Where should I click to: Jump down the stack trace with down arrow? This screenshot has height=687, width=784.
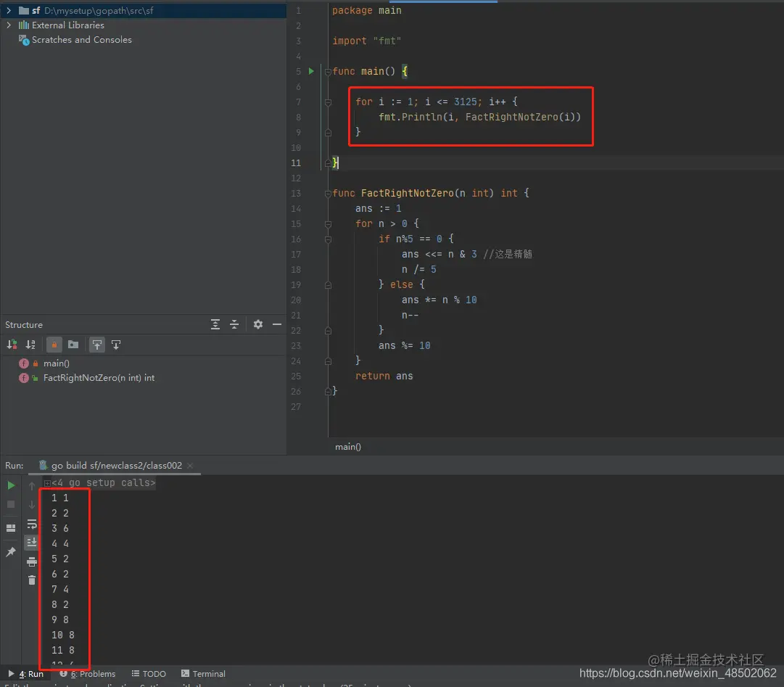(x=31, y=505)
